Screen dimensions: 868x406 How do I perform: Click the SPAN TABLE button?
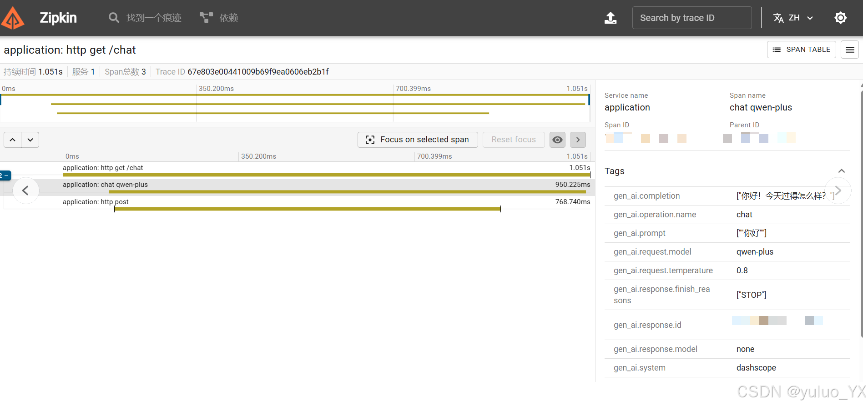tap(802, 50)
